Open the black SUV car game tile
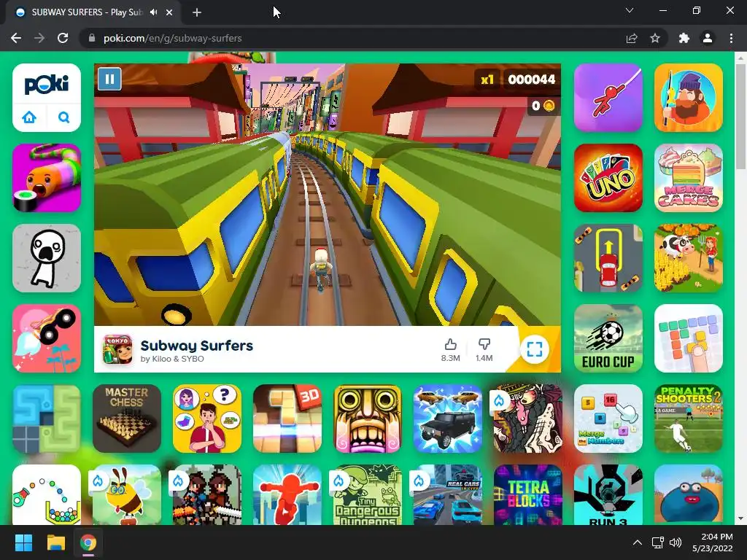 pyautogui.click(x=448, y=419)
